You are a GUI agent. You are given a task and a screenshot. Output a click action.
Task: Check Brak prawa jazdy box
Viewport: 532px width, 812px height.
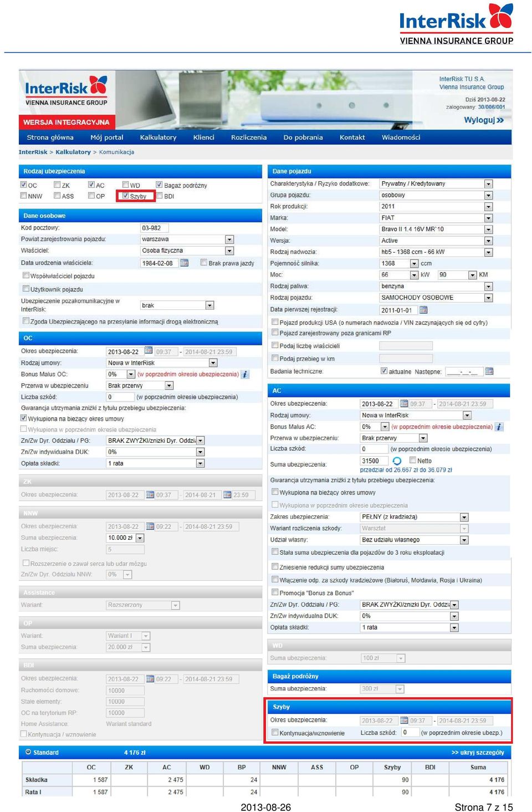(x=204, y=263)
